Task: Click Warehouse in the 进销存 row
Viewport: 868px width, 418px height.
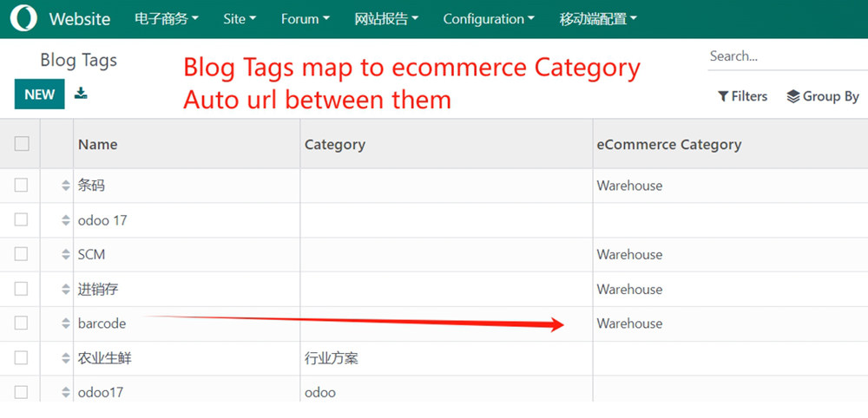Action: pyautogui.click(x=629, y=289)
